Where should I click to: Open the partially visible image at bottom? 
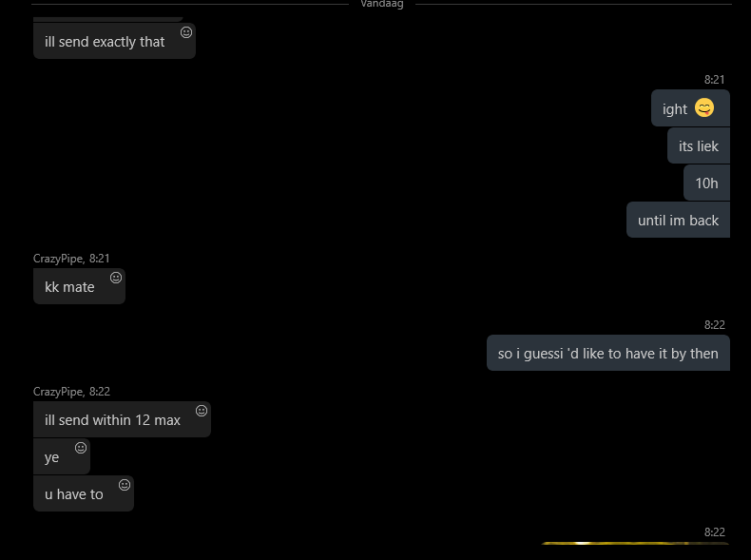pyautogui.click(x=635, y=544)
